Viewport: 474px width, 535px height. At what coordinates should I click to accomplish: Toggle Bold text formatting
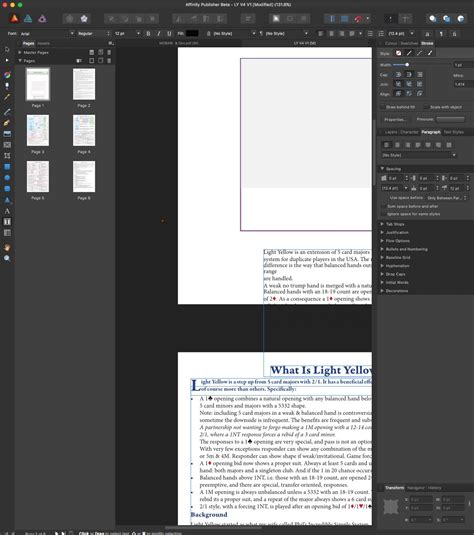[x=148, y=33]
